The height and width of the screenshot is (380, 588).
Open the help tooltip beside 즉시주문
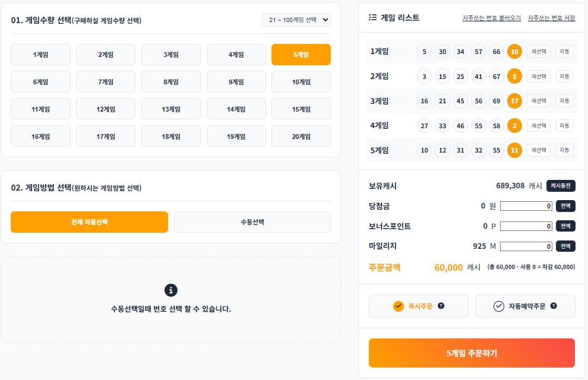tap(441, 306)
